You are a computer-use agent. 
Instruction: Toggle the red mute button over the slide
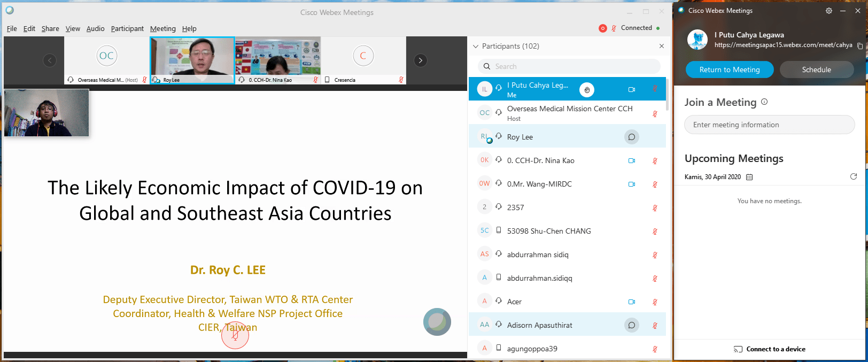coord(235,335)
